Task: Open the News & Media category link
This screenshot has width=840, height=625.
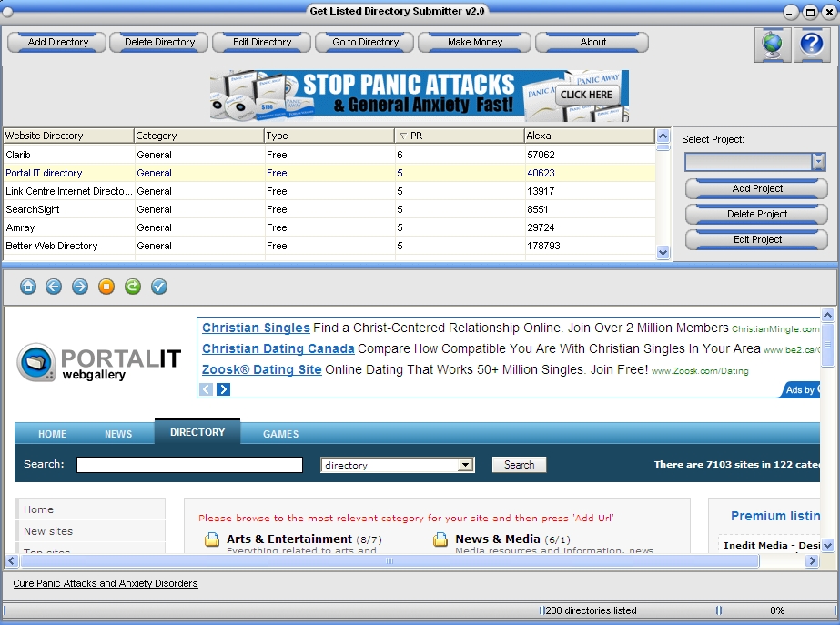Action: click(x=498, y=539)
